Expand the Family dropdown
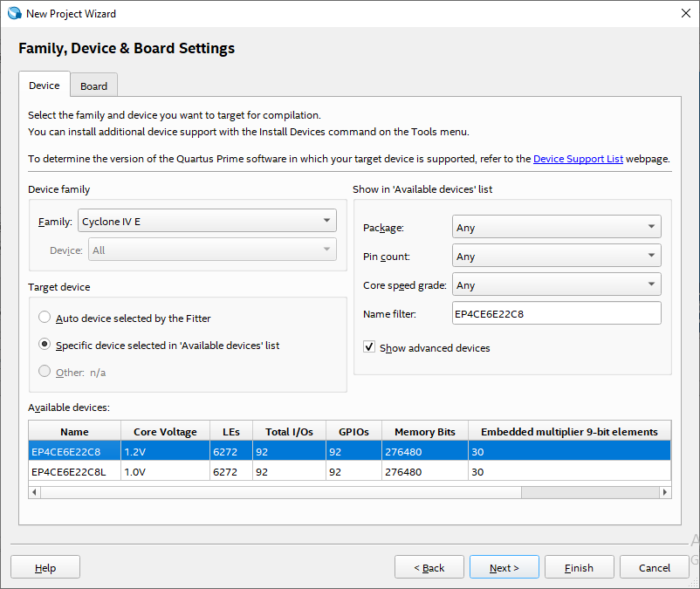Screen dimensions: 700x589 tap(207, 222)
